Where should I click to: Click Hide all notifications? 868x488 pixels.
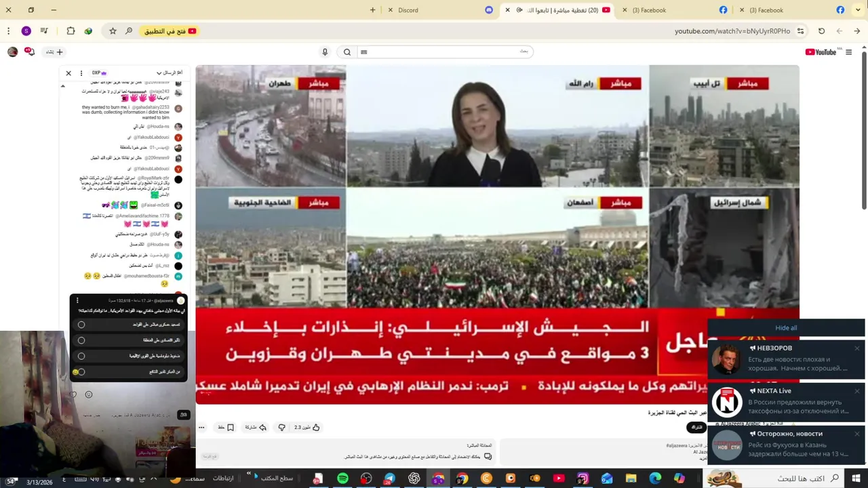pos(786,328)
